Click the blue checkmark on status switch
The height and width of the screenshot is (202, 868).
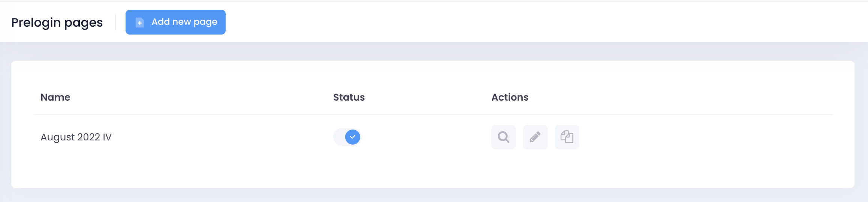coord(353,137)
